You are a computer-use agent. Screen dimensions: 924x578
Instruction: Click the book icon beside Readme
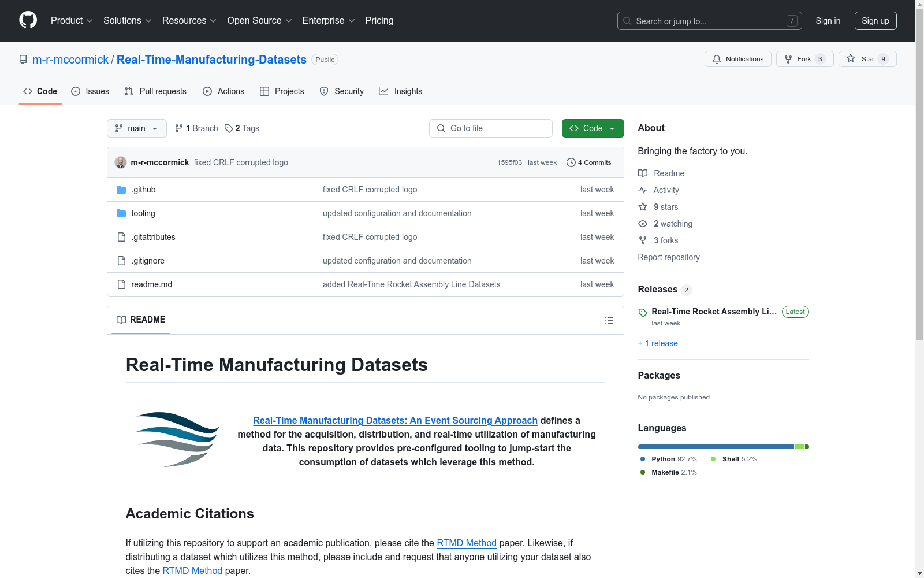pos(643,173)
